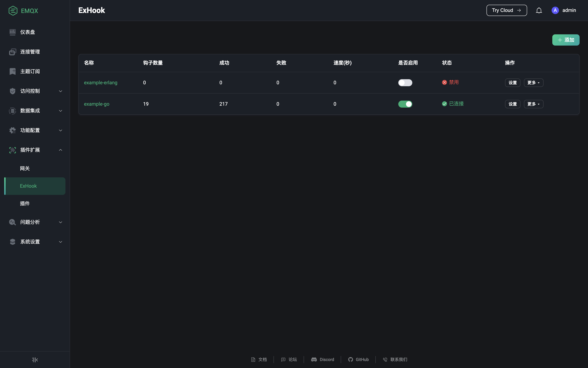The width and height of the screenshot is (588, 368).
Task: Click the 是否启用 column header
Action: pos(408,63)
